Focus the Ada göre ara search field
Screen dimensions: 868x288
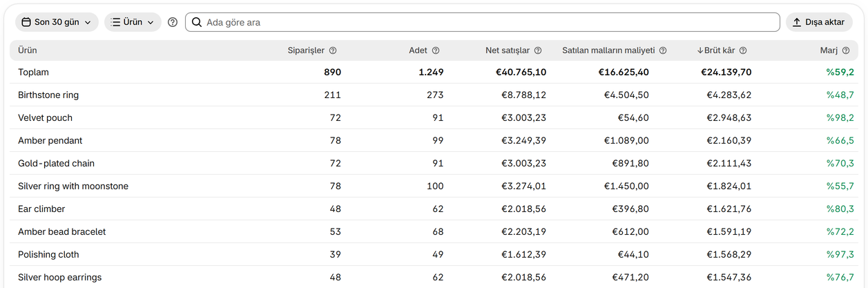482,22
